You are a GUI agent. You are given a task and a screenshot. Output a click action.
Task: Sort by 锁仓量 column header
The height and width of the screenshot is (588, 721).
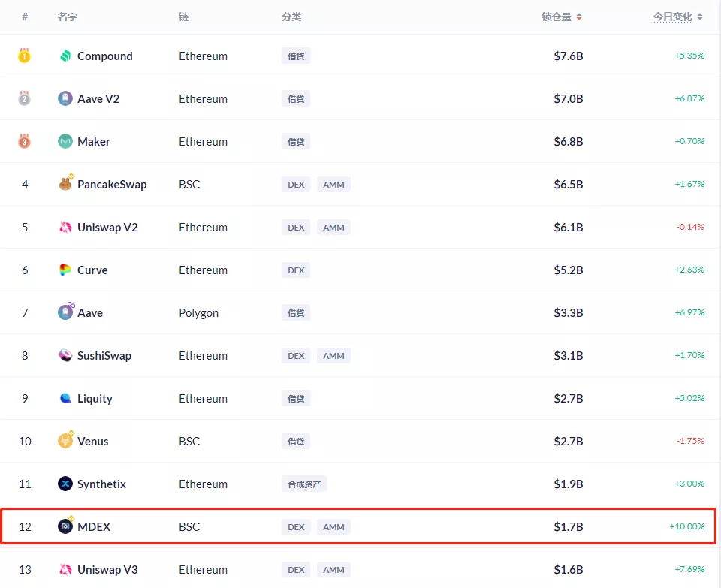(562, 17)
